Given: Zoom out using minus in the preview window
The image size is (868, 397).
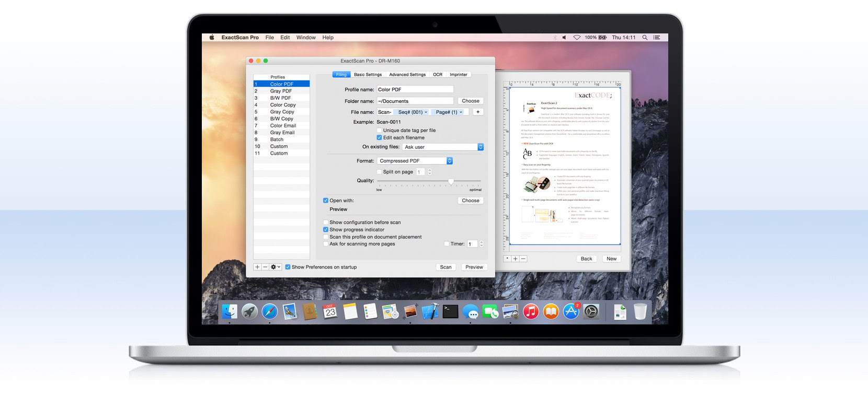Looking at the screenshot, I should [523, 259].
